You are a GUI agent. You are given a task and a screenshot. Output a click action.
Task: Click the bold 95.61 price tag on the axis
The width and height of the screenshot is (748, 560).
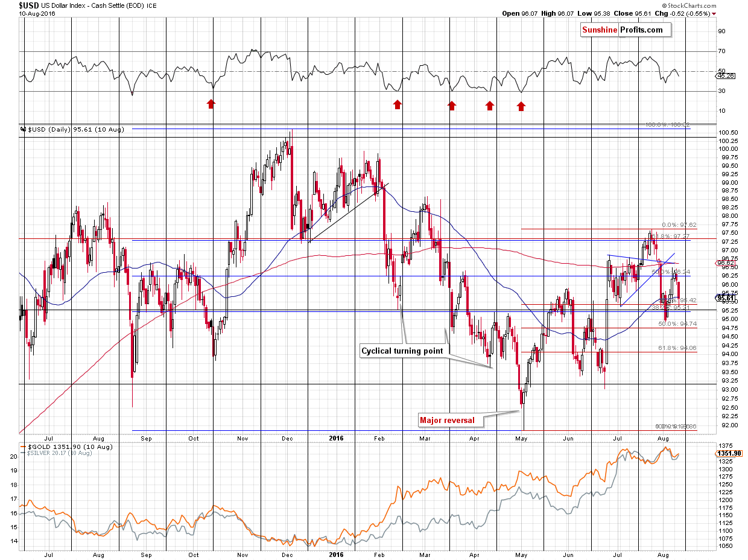click(726, 297)
